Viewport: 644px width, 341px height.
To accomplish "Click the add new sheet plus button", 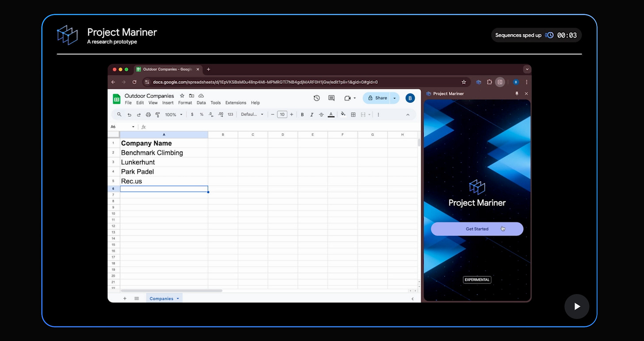I will [x=125, y=298].
